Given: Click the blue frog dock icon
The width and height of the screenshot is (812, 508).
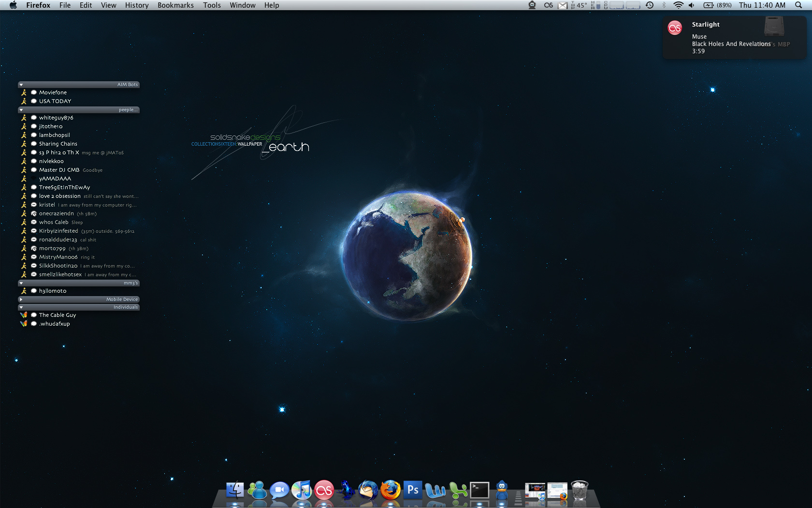Looking at the screenshot, I should pos(346,490).
